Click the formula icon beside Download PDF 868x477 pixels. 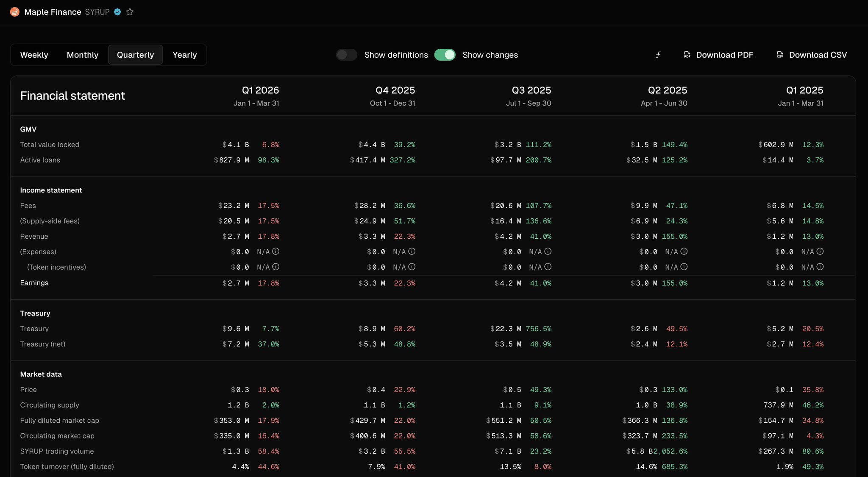click(x=658, y=55)
